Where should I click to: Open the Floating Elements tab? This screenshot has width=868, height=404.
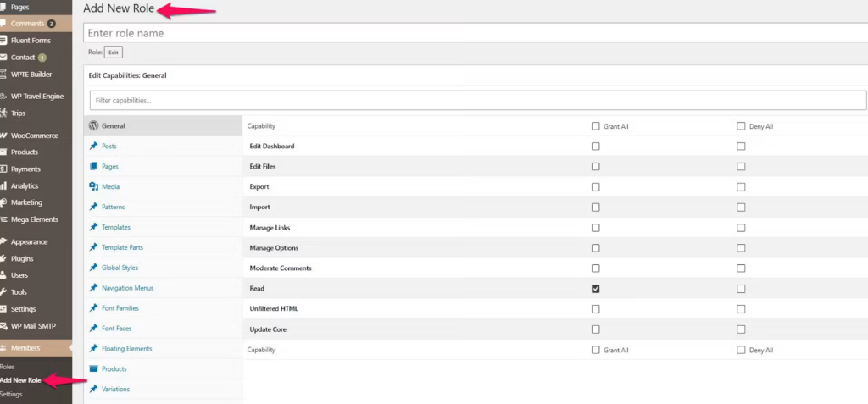click(164, 349)
